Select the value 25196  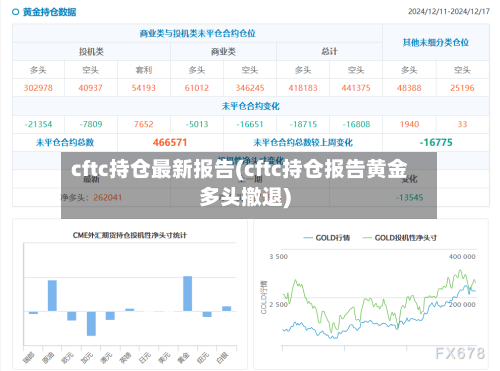(462, 88)
